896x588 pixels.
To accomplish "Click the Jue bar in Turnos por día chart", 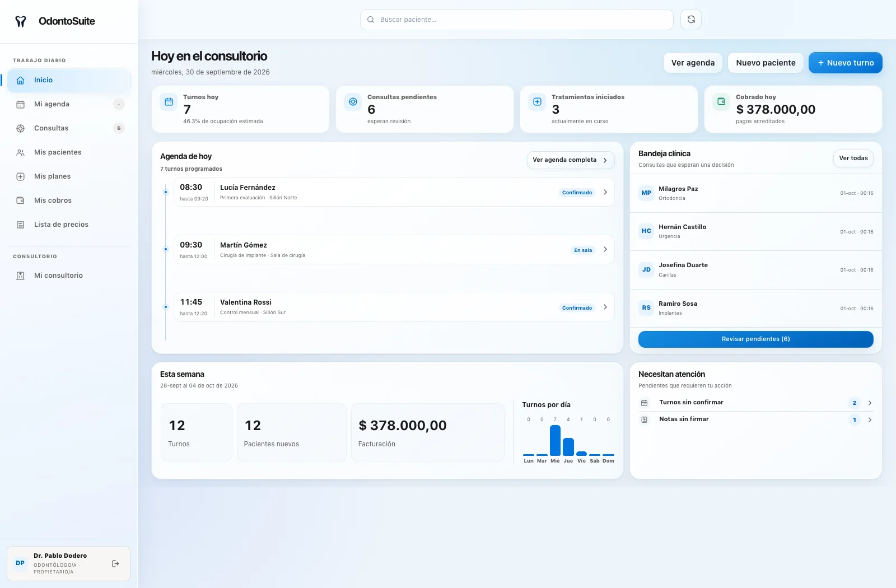I will (568, 447).
